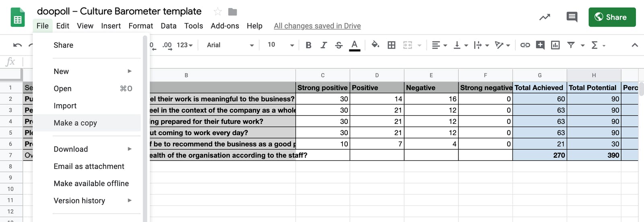The image size is (644, 222).
Task: Open the activity trend icon in header
Action: (545, 17)
